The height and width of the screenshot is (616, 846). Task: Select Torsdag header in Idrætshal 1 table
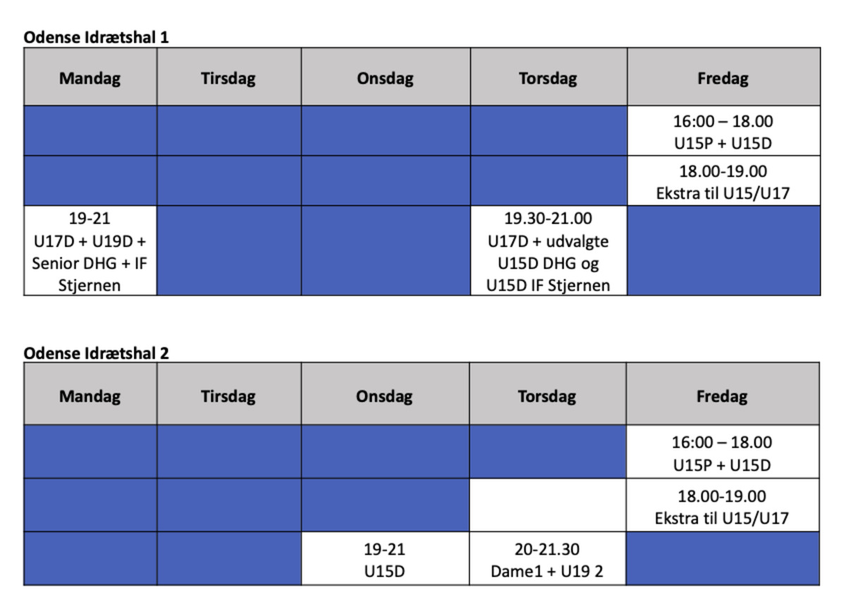pos(548,77)
